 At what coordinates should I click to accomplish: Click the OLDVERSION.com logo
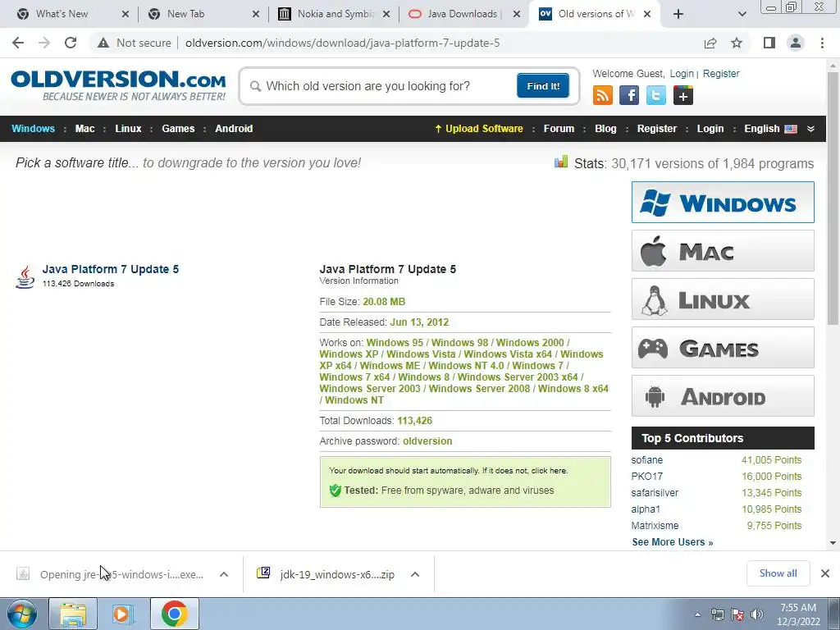pos(118,85)
